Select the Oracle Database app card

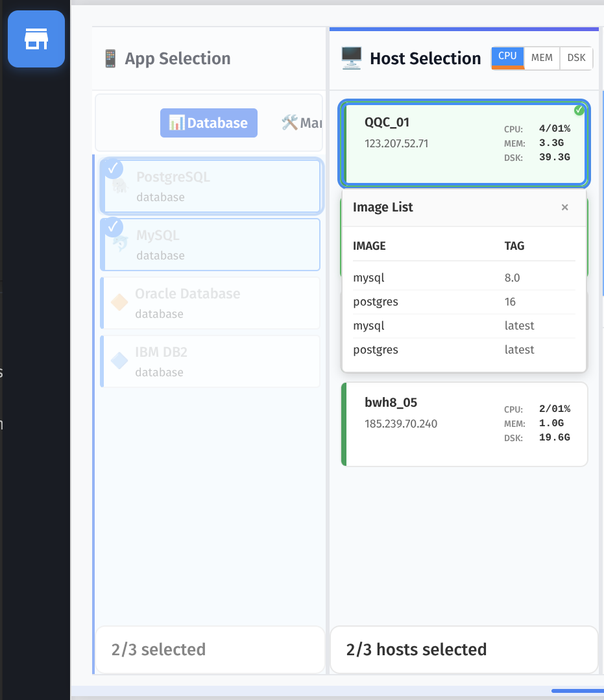210,303
